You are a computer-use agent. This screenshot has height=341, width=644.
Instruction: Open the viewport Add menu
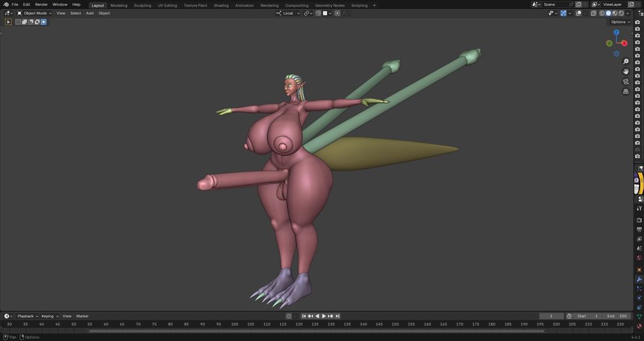pyautogui.click(x=90, y=13)
